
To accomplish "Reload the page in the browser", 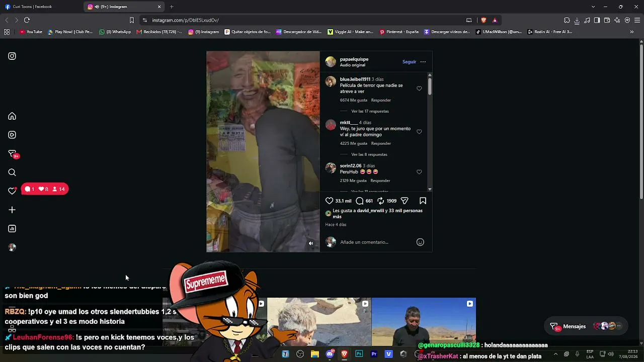I will (27, 20).
